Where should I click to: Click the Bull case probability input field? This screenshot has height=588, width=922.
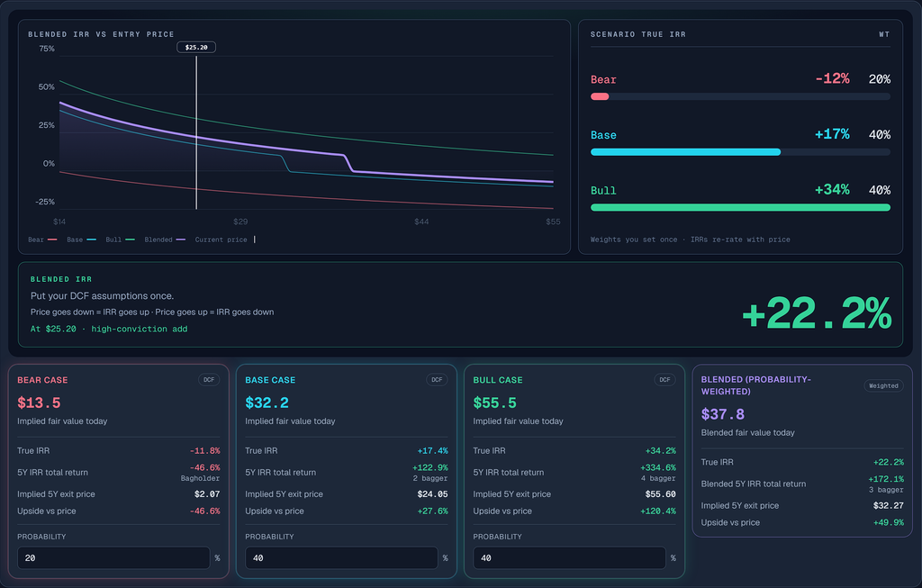pyautogui.click(x=569, y=558)
